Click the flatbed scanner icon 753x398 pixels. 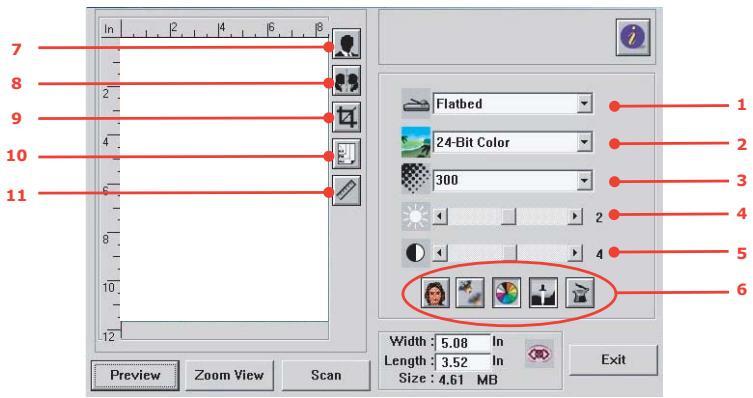click(x=416, y=104)
